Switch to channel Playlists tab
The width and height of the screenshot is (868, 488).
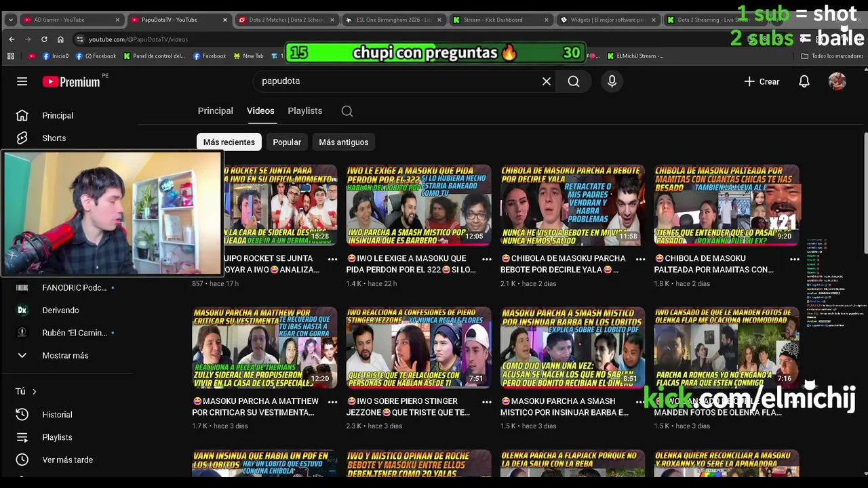point(304,110)
